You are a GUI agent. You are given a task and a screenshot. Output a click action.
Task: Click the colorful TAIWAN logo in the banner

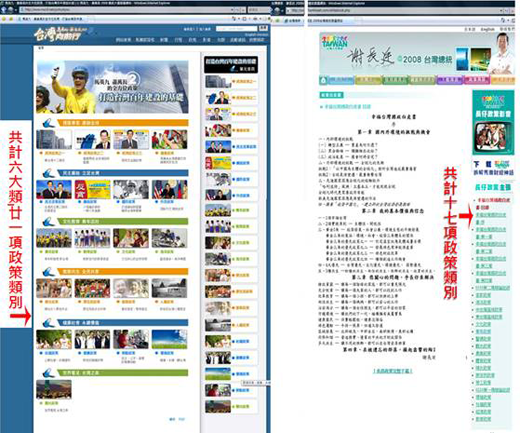(x=335, y=42)
